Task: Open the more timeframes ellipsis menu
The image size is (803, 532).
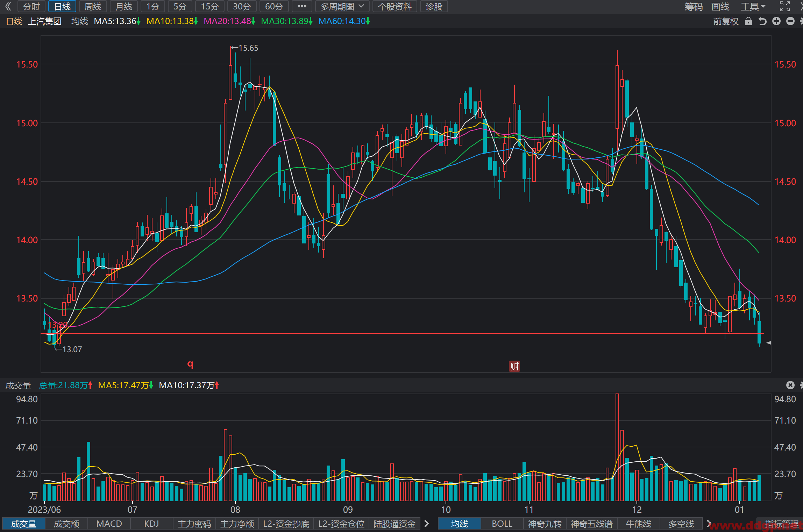Action: point(302,6)
